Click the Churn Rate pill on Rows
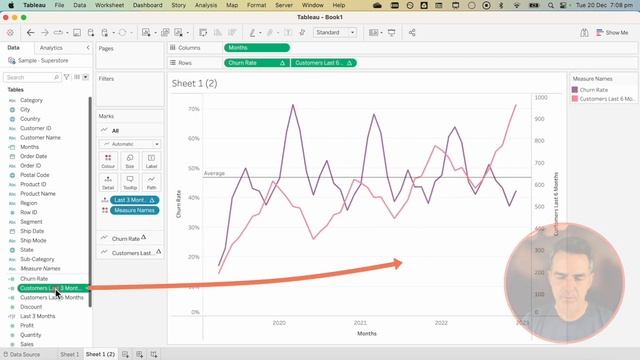The image size is (640, 360). click(257, 63)
